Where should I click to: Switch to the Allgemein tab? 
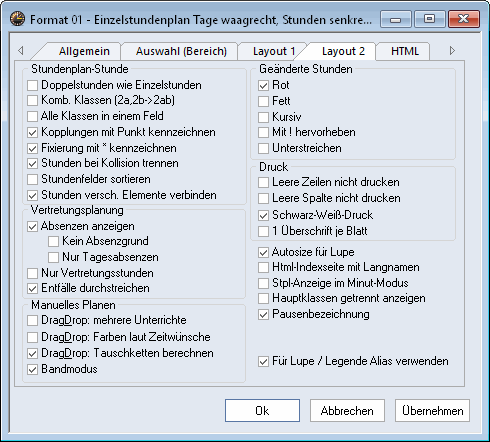tap(84, 51)
